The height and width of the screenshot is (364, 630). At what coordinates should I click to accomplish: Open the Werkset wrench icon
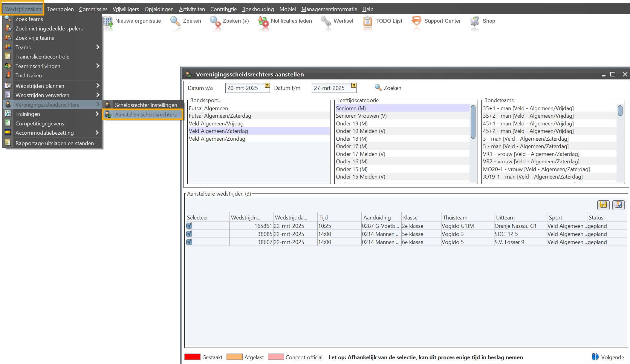click(x=326, y=21)
